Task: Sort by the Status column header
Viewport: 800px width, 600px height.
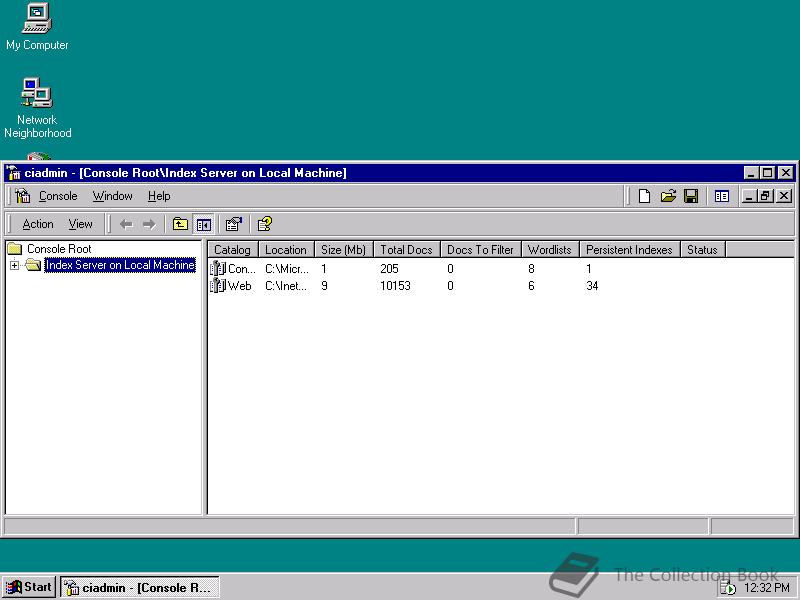Action: coord(703,249)
